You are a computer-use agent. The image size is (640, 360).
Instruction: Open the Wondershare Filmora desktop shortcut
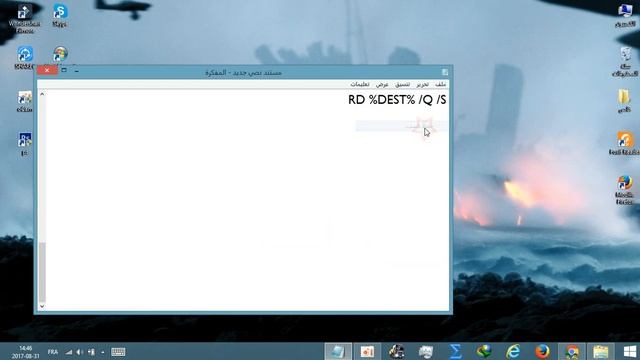[24, 19]
